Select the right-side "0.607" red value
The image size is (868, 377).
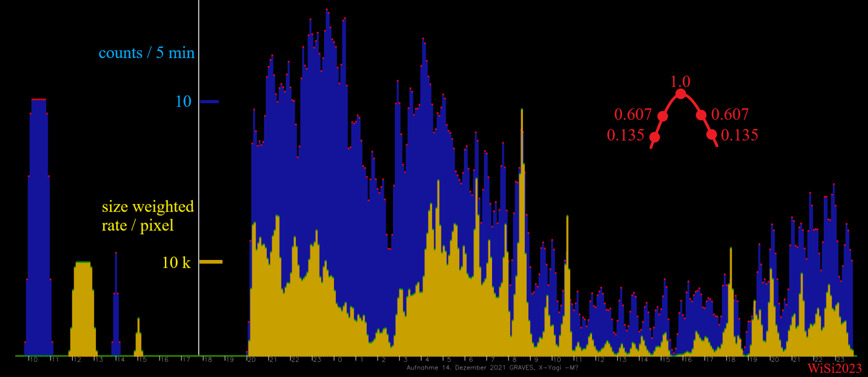click(x=730, y=114)
